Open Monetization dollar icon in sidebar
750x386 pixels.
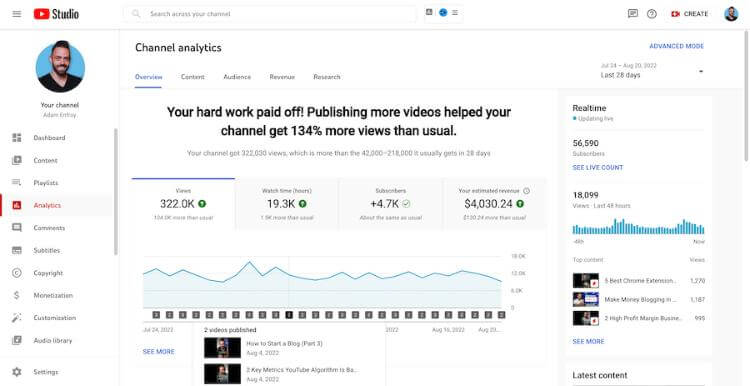(x=17, y=295)
